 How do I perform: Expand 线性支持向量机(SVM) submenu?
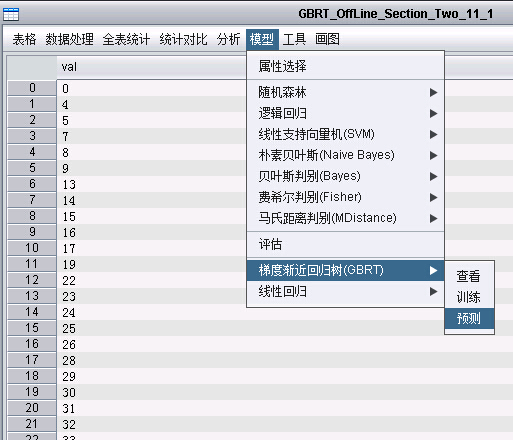pos(345,134)
